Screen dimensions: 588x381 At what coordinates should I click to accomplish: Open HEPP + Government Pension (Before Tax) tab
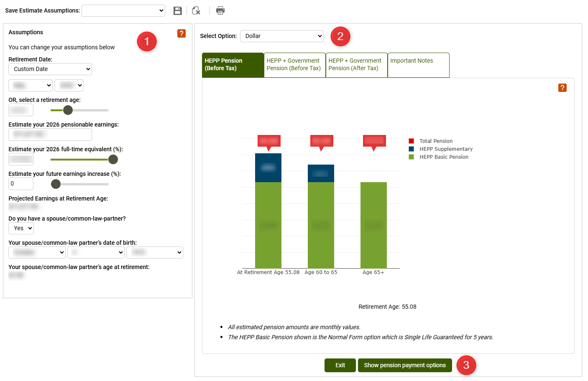pos(295,65)
